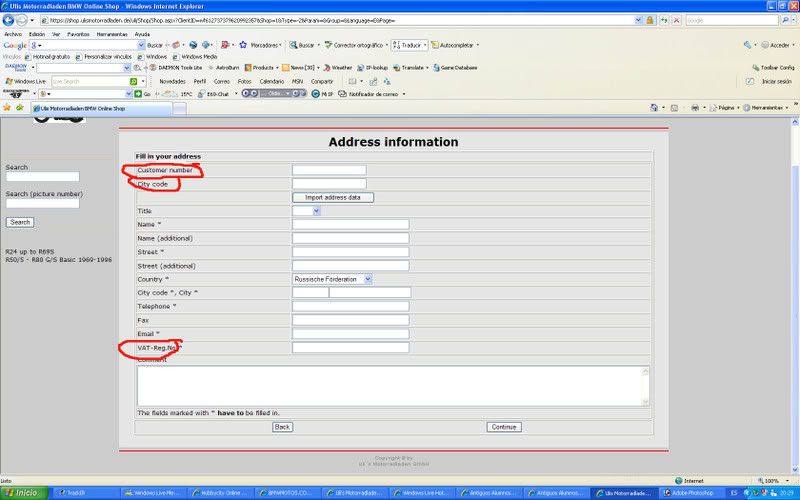Click Windows Live search green button
Image resolution: width=800 pixels, height=500 pixels.
pos(133,81)
